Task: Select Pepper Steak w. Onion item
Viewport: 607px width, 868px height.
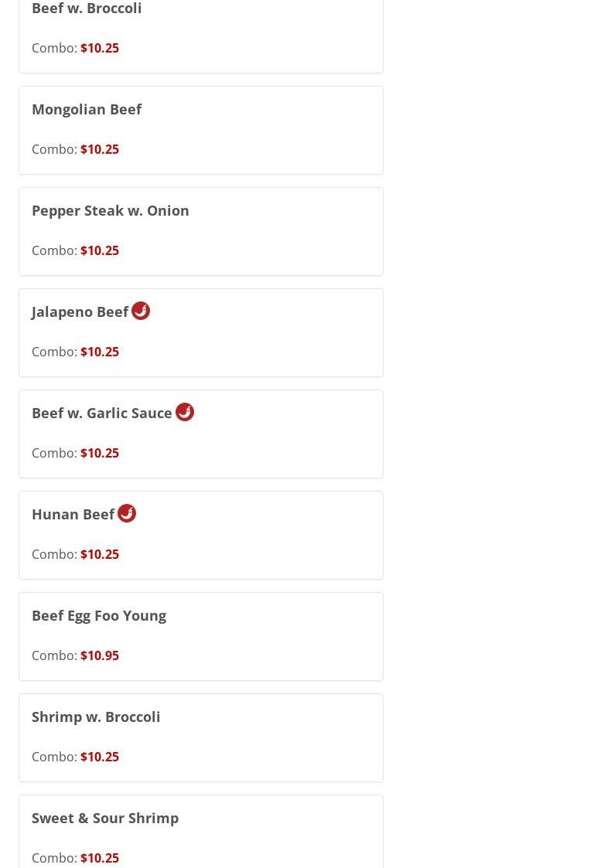Action: click(x=111, y=210)
